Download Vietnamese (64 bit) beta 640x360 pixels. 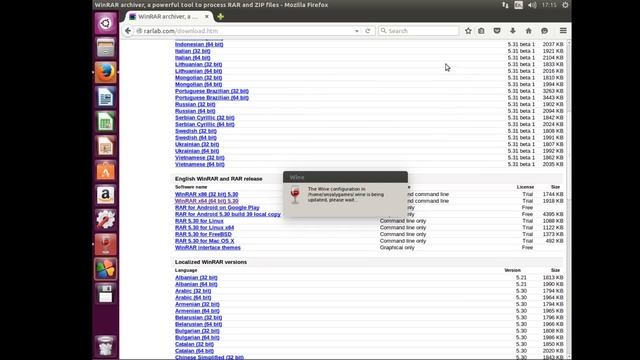pyautogui.click(x=200, y=164)
